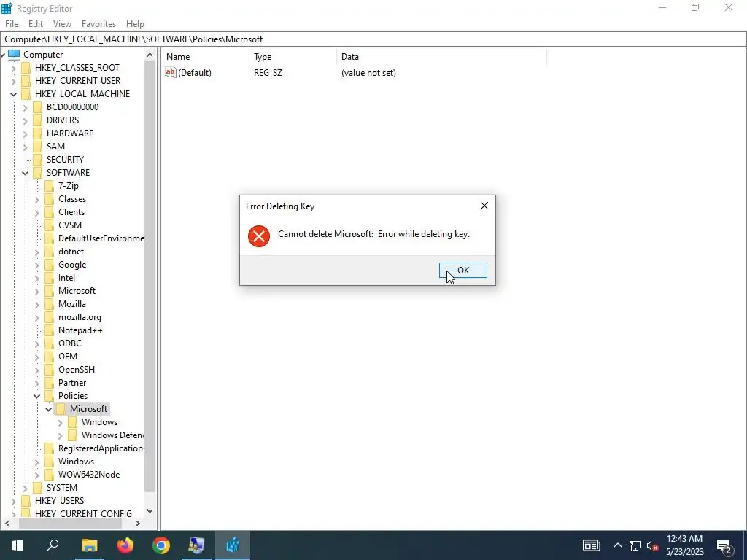Click the Notepad++ folder icon

click(x=50, y=330)
